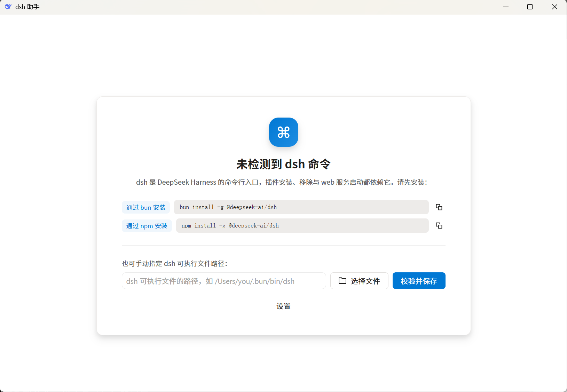
Task: Click the 校验并保存 button
Action: pyautogui.click(x=419, y=281)
